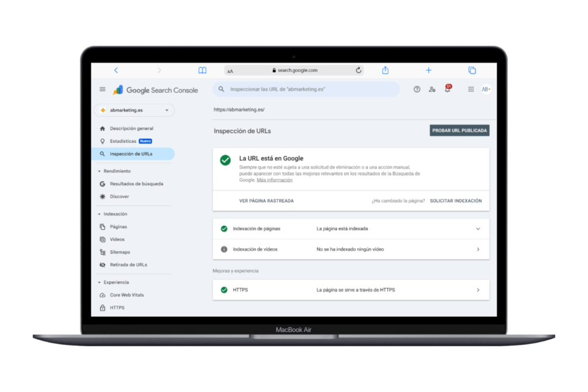
Task: Open Páginas indexing report
Action: 118,227
